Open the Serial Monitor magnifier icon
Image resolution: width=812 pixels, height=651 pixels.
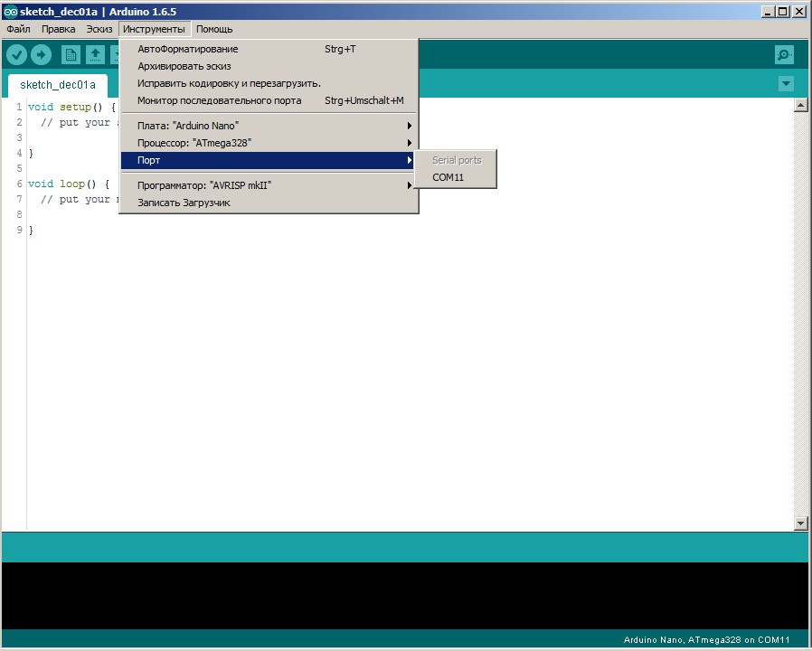pyautogui.click(x=784, y=54)
